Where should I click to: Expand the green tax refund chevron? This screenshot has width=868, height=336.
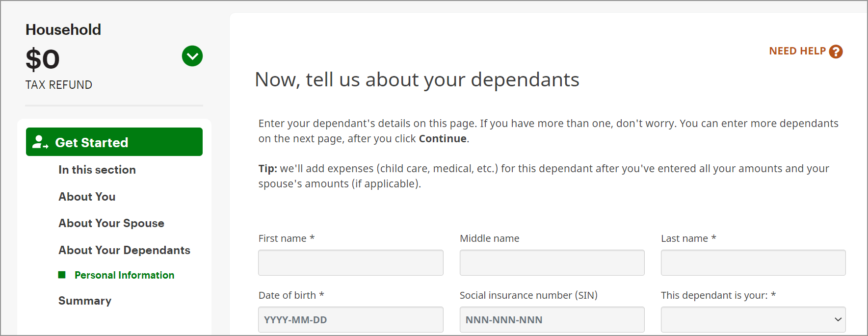click(192, 56)
